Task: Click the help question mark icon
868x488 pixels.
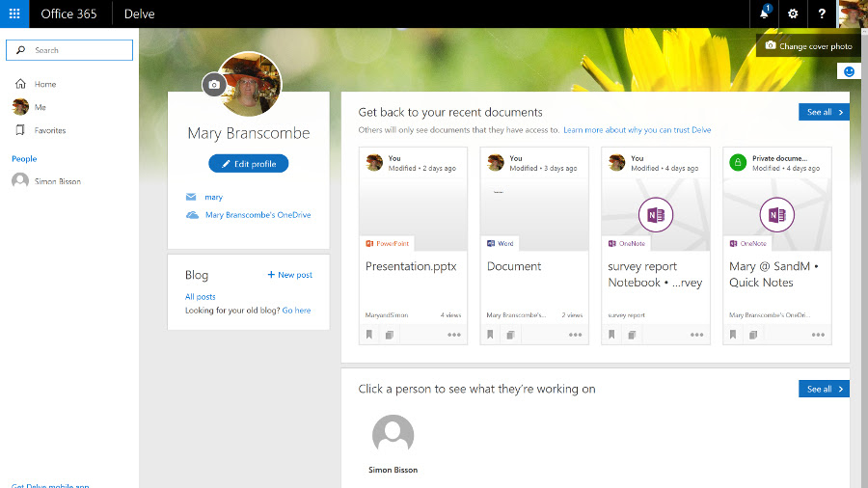Action: pos(822,14)
